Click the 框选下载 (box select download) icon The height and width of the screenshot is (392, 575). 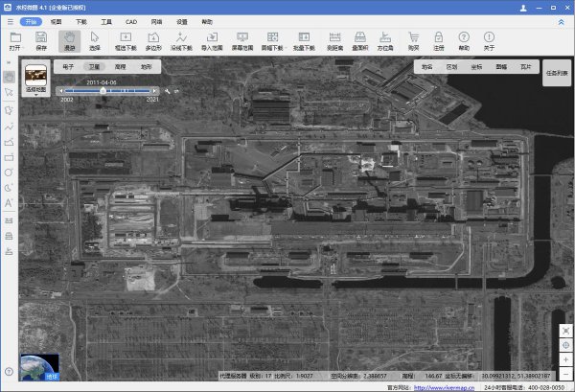tap(125, 39)
